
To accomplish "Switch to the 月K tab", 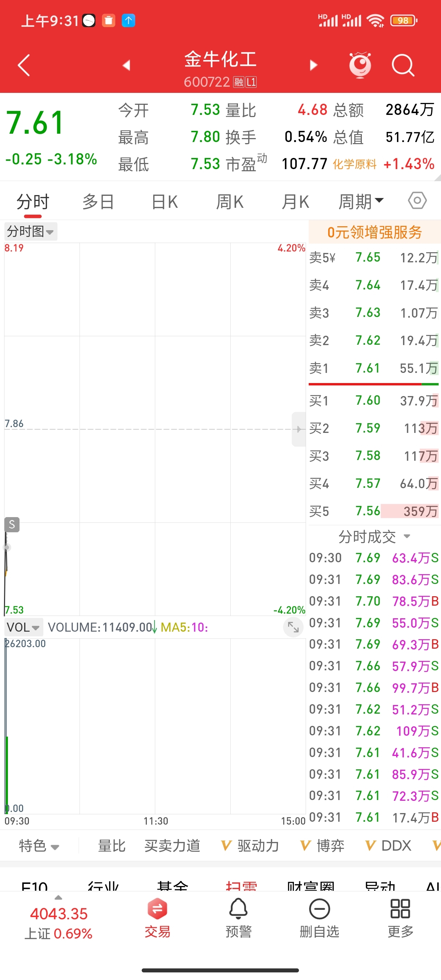I will click(295, 201).
